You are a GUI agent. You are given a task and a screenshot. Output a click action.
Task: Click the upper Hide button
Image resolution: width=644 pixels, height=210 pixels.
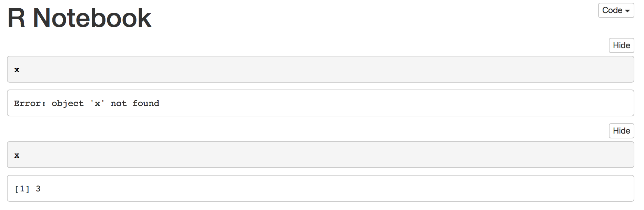pyautogui.click(x=621, y=45)
